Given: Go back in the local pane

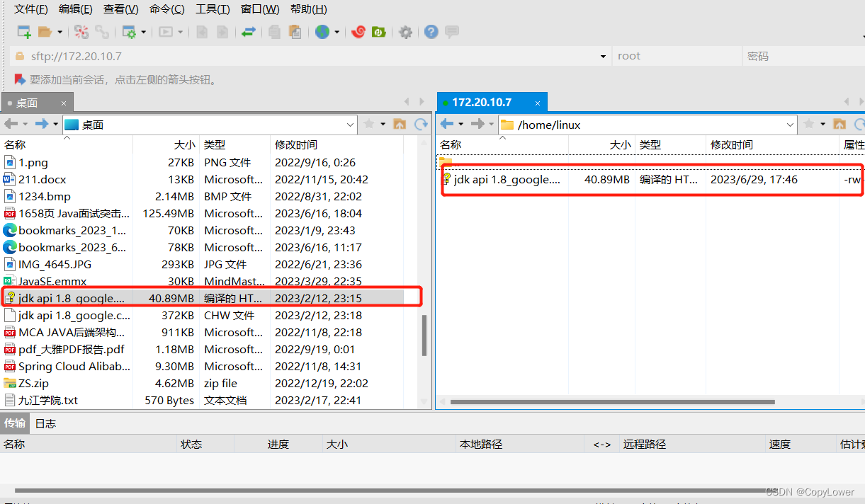Looking at the screenshot, I should [x=11, y=124].
